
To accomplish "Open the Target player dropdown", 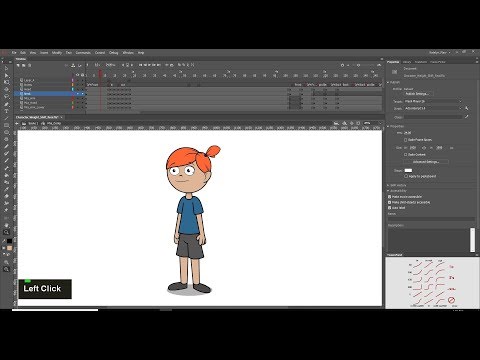I will click(433, 101).
